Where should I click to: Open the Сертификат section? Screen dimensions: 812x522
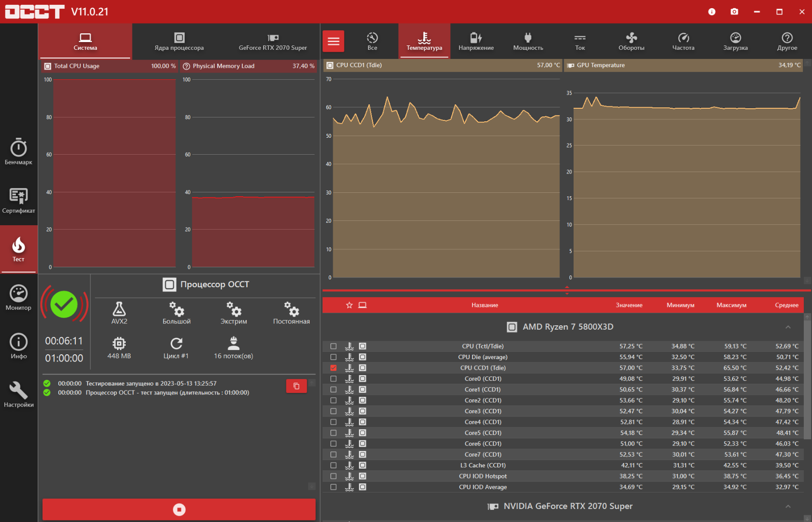[18, 201]
